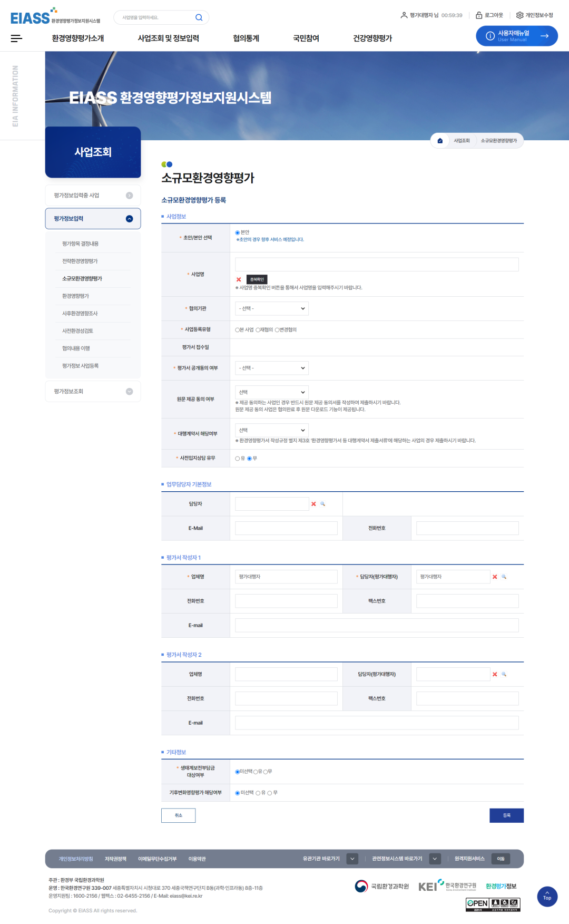Viewport: 569px width, 924px height.
Task: Select 유 for 사전입지상담 유무
Action: click(x=238, y=459)
